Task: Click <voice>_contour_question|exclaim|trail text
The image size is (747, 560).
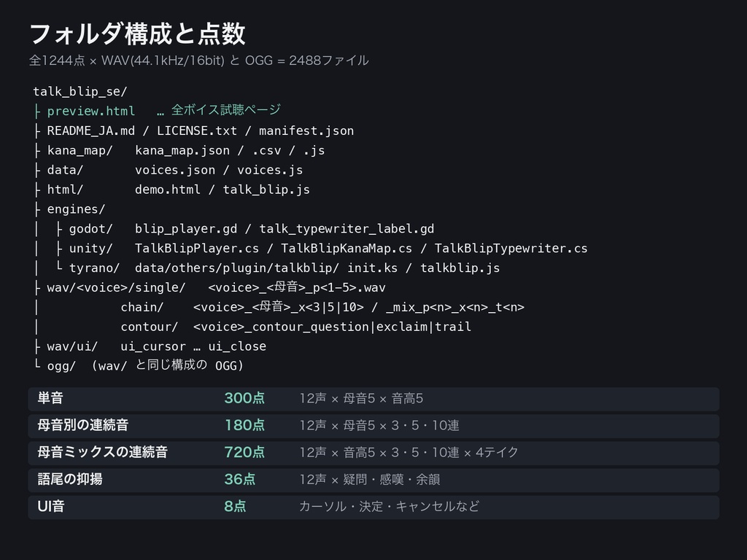Action: pos(333,327)
